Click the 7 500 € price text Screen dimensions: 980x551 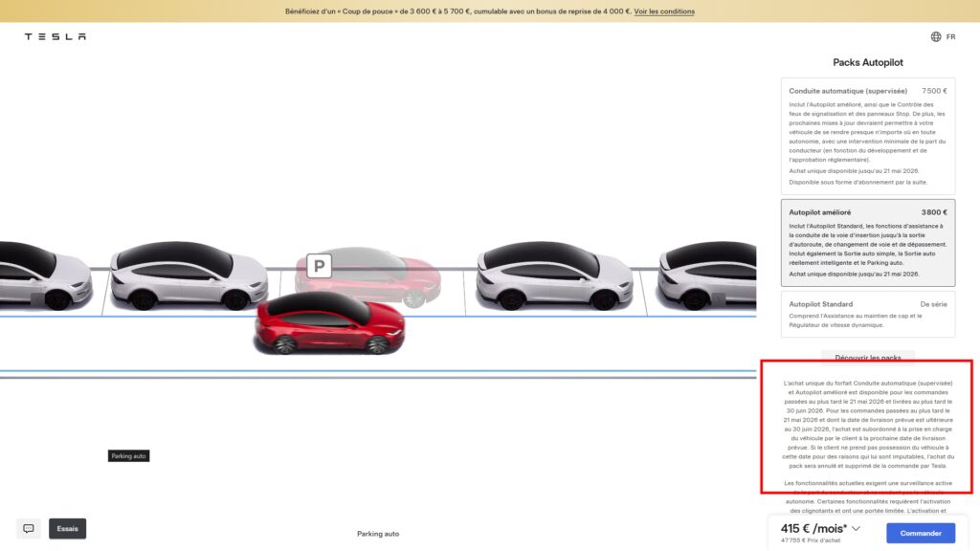[x=934, y=91]
